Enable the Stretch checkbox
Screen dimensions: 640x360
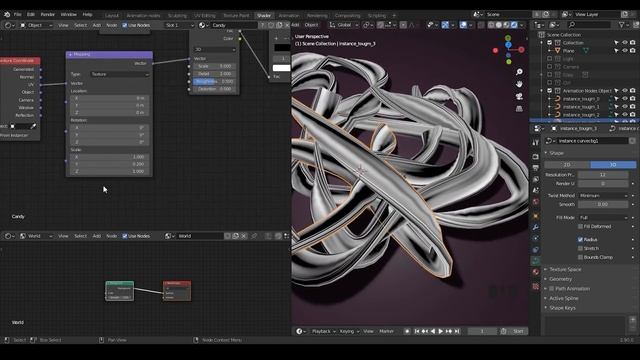580,248
